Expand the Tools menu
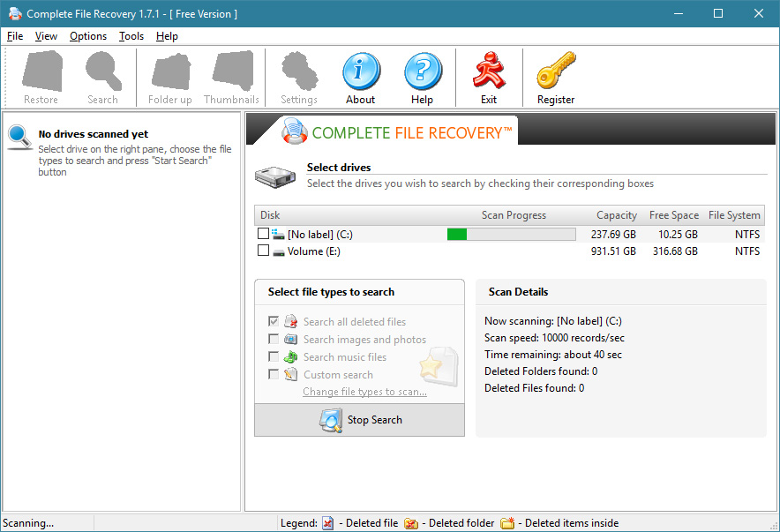This screenshot has width=780, height=532. click(131, 36)
